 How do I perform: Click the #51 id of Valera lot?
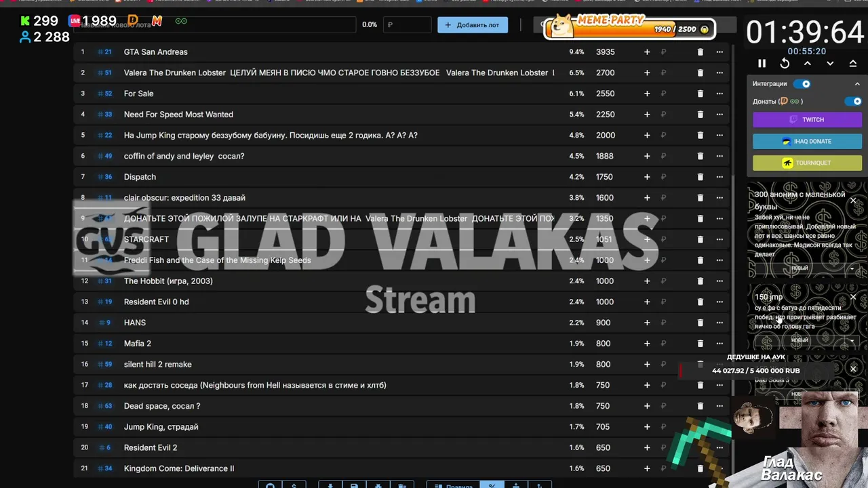click(x=105, y=73)
